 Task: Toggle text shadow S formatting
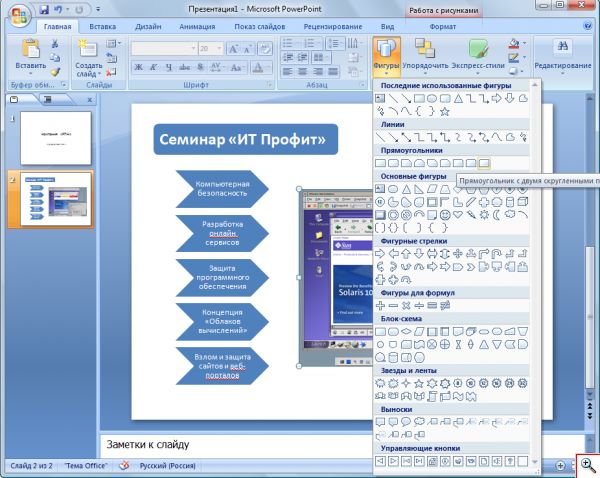200,68
